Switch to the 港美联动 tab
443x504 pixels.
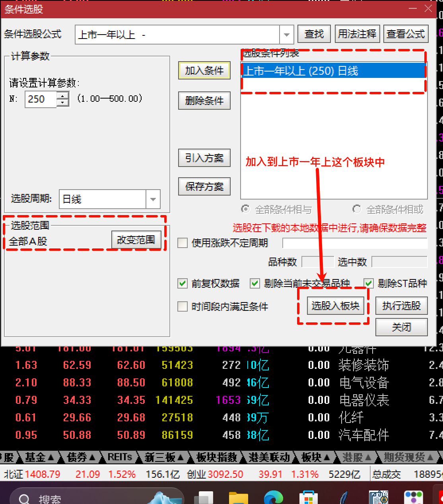point(267,457)
